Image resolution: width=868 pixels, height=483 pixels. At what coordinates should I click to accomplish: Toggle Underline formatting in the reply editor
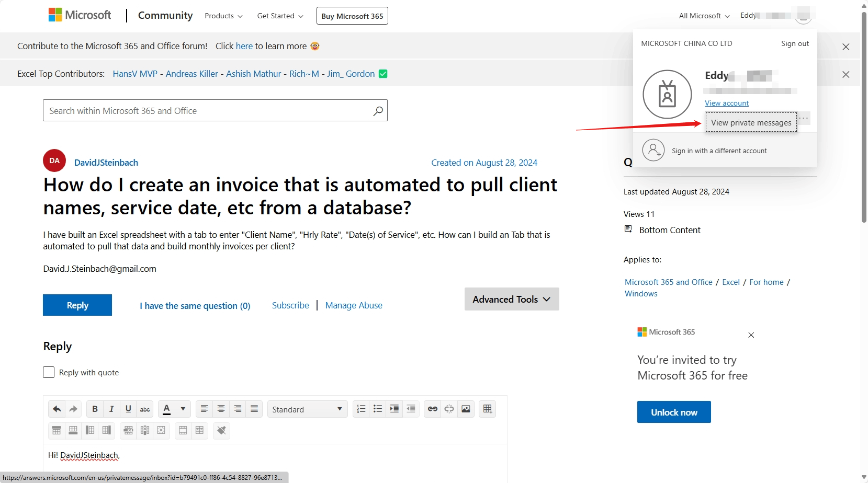coord(128,409)
